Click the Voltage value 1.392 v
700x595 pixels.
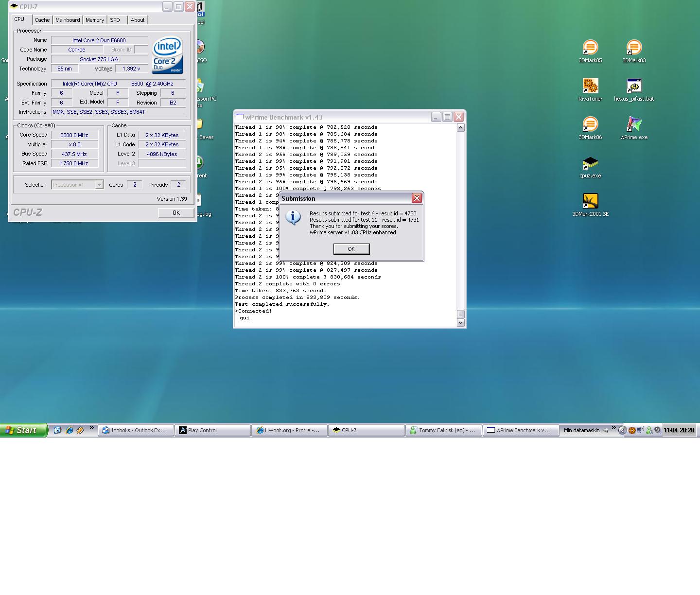point(131,69)
